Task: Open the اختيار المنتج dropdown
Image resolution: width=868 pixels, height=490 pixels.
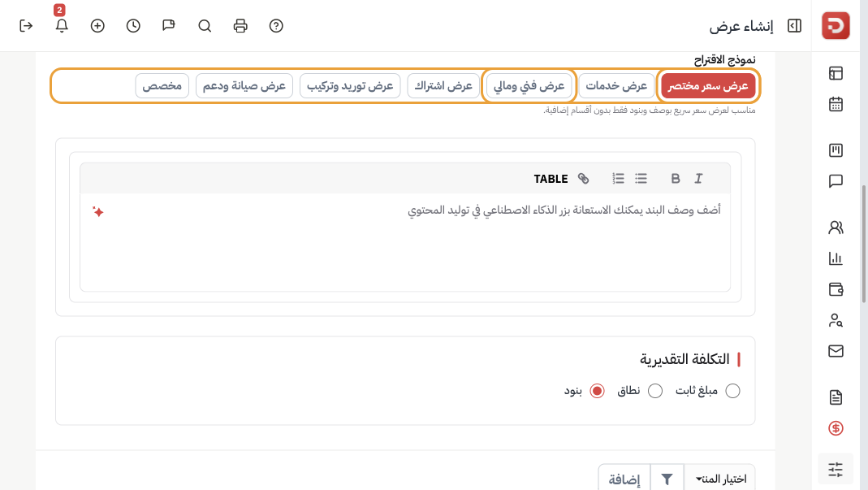Action: (720, 479)
